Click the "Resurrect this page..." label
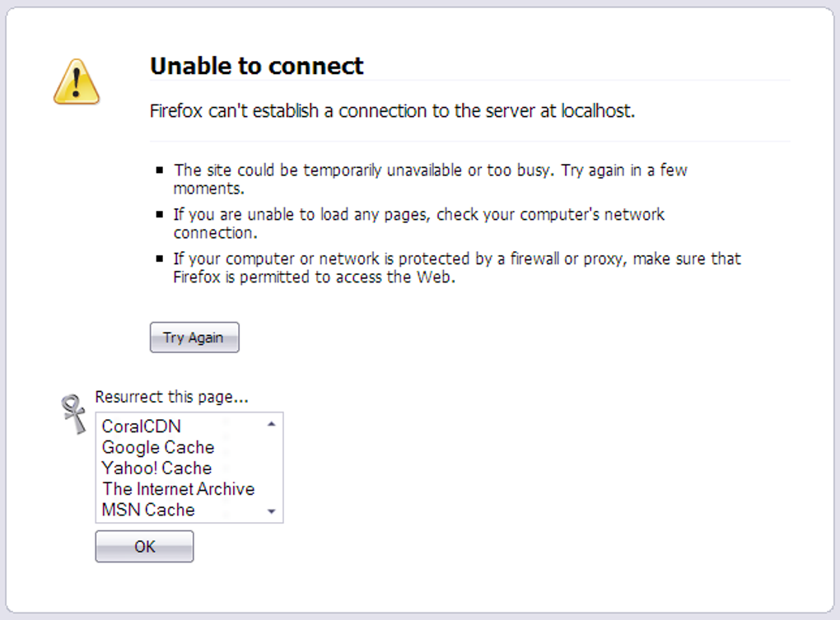This screenshot has height=620, width=840. 171,397
